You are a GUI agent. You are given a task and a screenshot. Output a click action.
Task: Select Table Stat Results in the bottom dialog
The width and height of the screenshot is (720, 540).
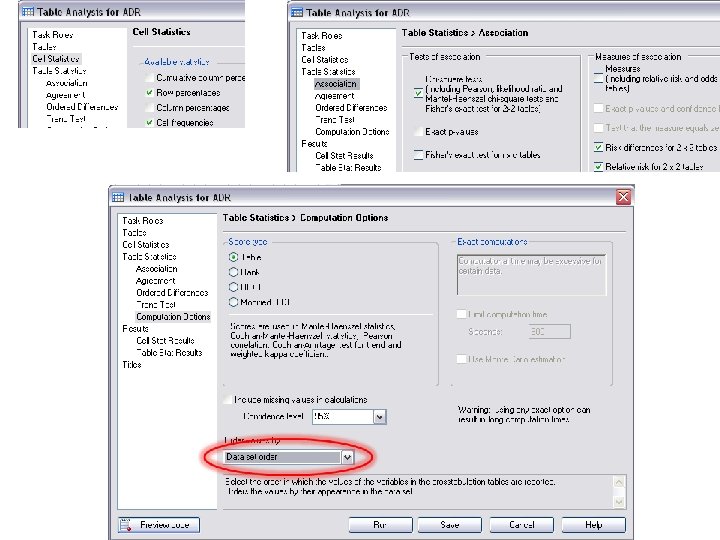(169, 353)
